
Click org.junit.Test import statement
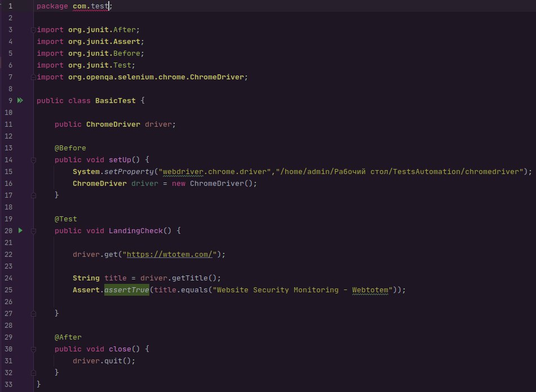[x=86, y=65]
